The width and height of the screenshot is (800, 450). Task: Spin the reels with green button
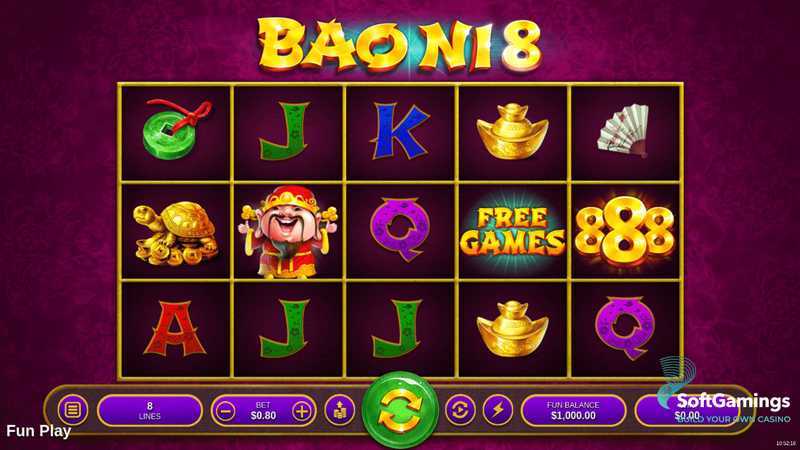[400, 410]
